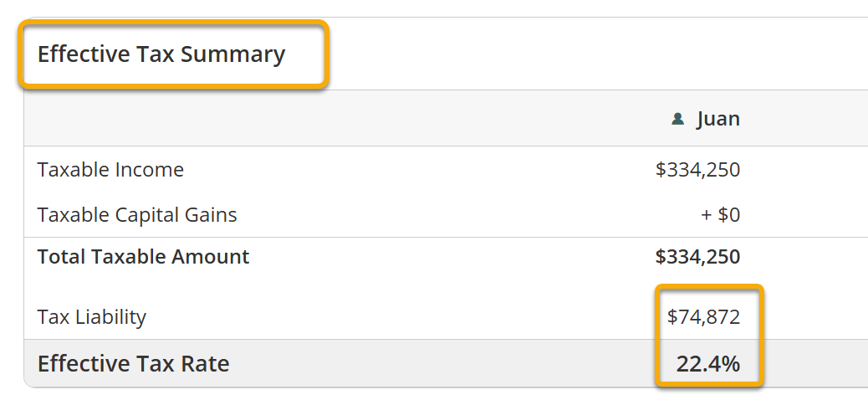
Task: Click the word 'Amount' in Total Taxable Amount
Action: point(210,257)
